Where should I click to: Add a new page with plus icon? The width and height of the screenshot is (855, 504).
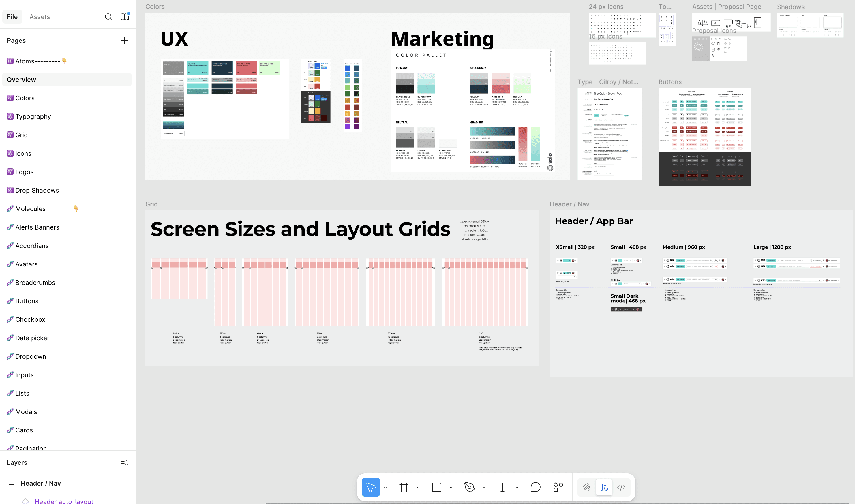point(125,40)
